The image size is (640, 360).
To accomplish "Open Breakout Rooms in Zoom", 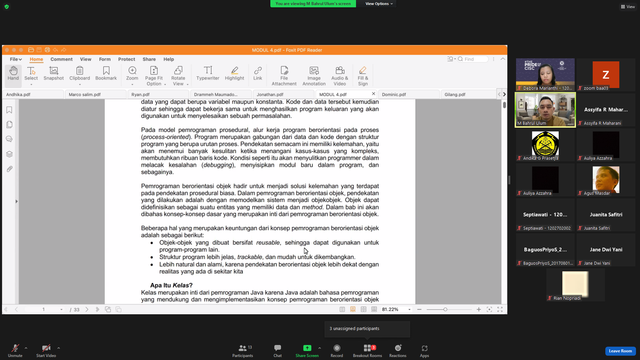I will coord(367,351).
